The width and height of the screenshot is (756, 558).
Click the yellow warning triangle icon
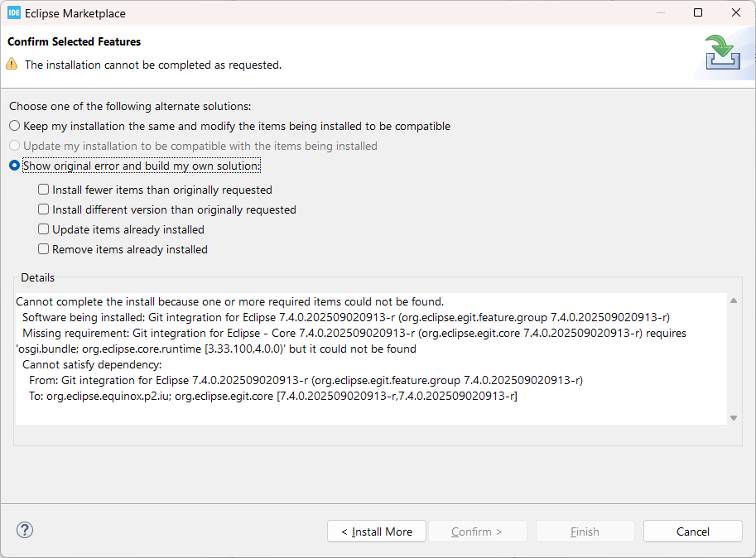12,65
